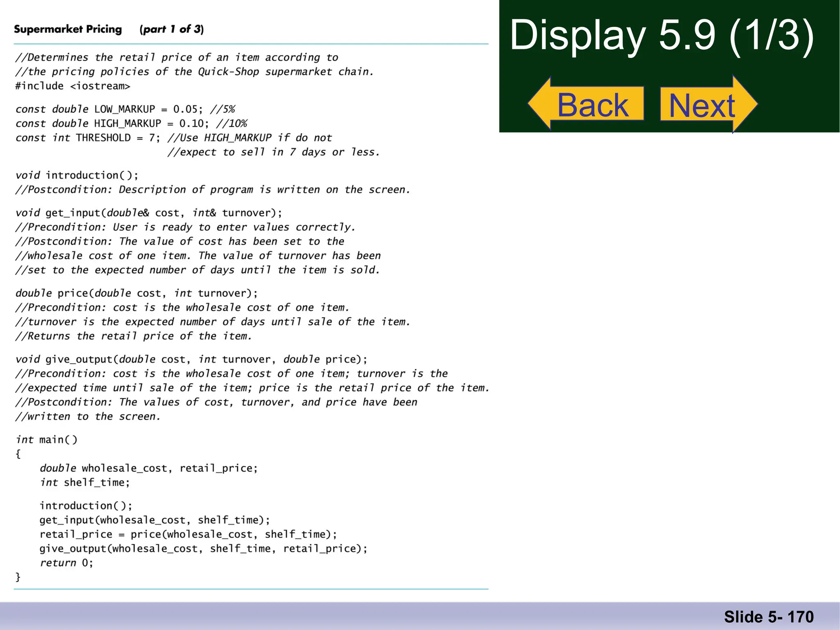Screen dimensions: 840x630
Task: Click the '(part 1 of 3)' label
Action: point(171,29)
